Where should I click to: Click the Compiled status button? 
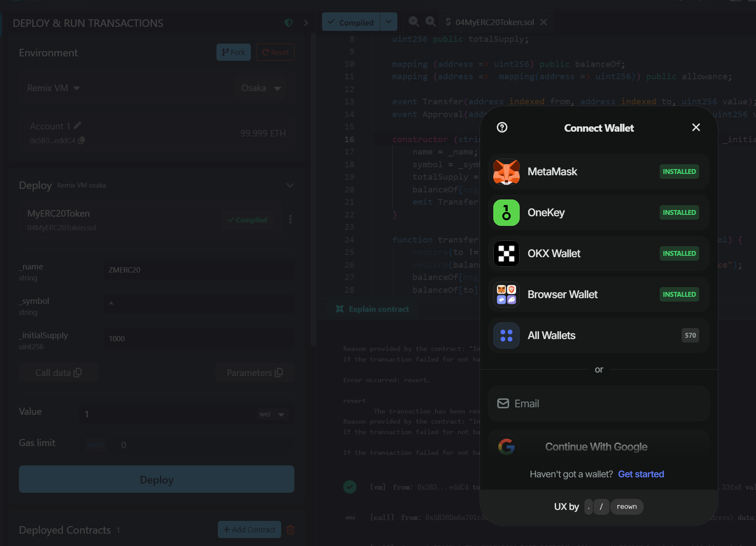click(351, 22)
